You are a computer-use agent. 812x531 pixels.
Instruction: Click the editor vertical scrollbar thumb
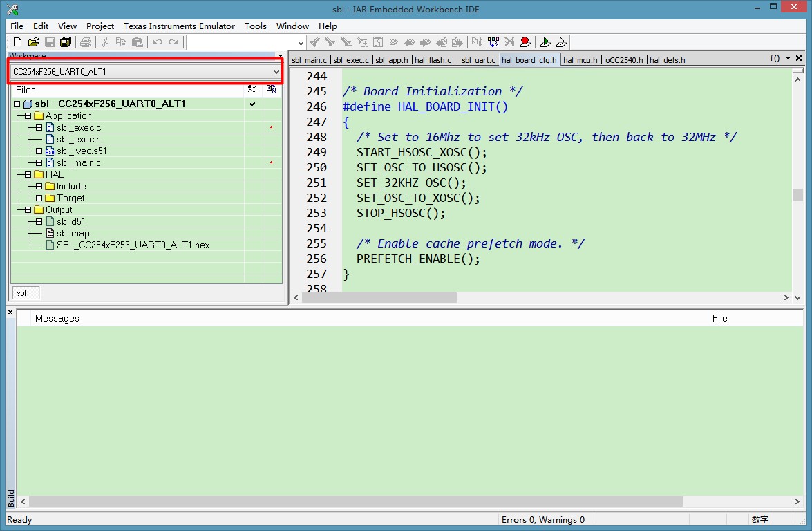pos(797,195)
